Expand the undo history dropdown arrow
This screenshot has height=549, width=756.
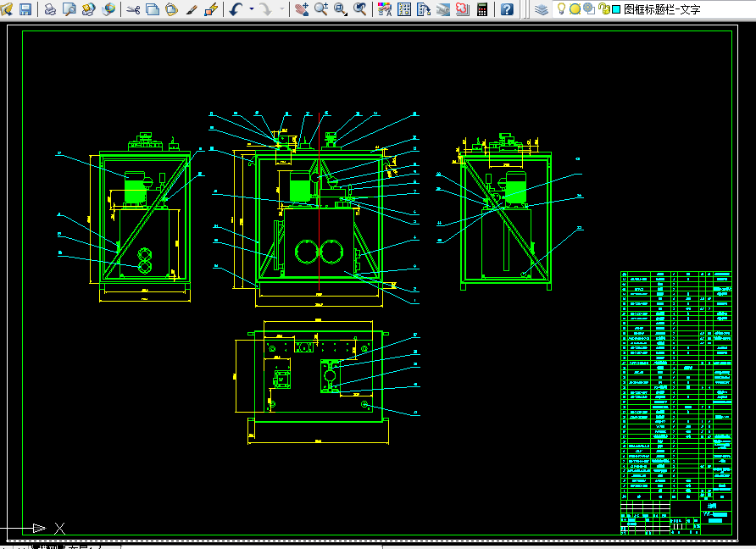click(x=251, y=8)
